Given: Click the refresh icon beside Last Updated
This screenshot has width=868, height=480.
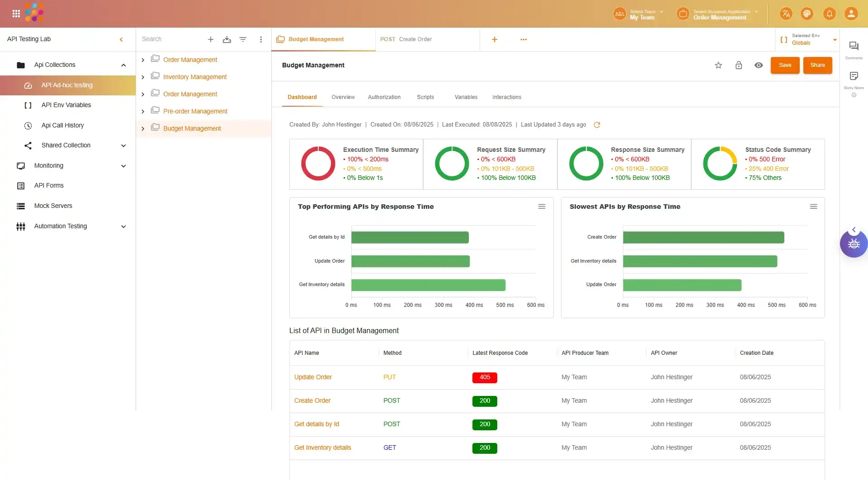Looking at the screenshot, I should click(597, 125).
